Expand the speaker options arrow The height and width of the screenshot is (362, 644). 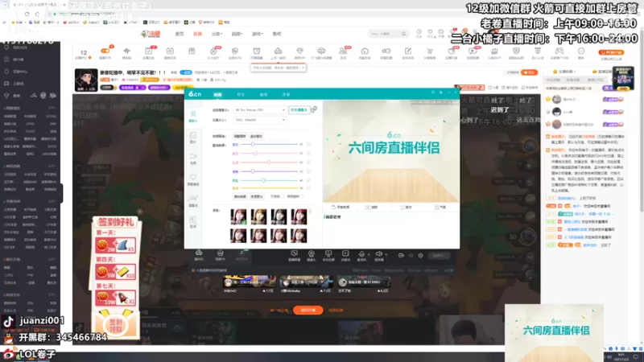(386, 254)
